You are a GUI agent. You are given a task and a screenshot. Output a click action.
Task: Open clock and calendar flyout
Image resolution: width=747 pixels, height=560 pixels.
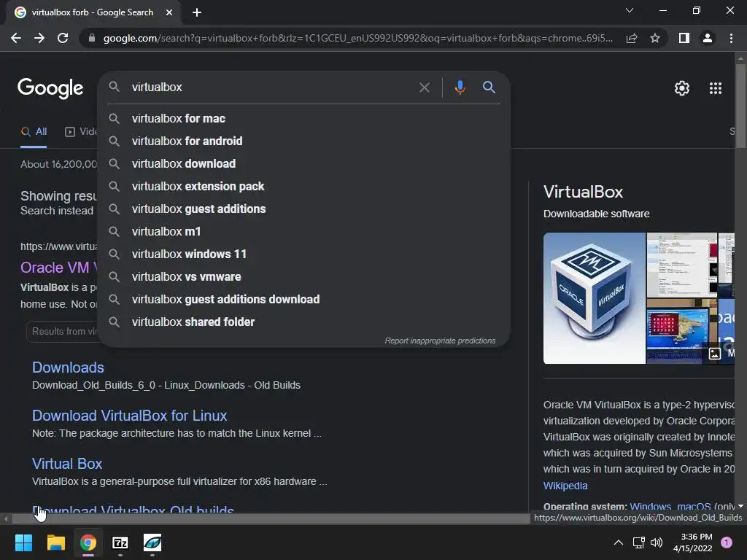(693, 542)
